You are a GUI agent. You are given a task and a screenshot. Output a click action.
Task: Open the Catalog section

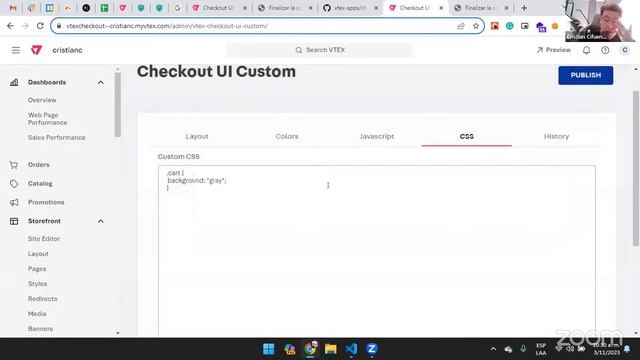click(x=40, y=184)
